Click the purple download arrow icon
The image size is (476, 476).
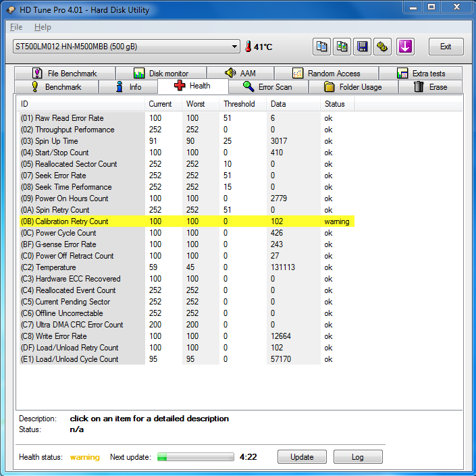point(405,47)
